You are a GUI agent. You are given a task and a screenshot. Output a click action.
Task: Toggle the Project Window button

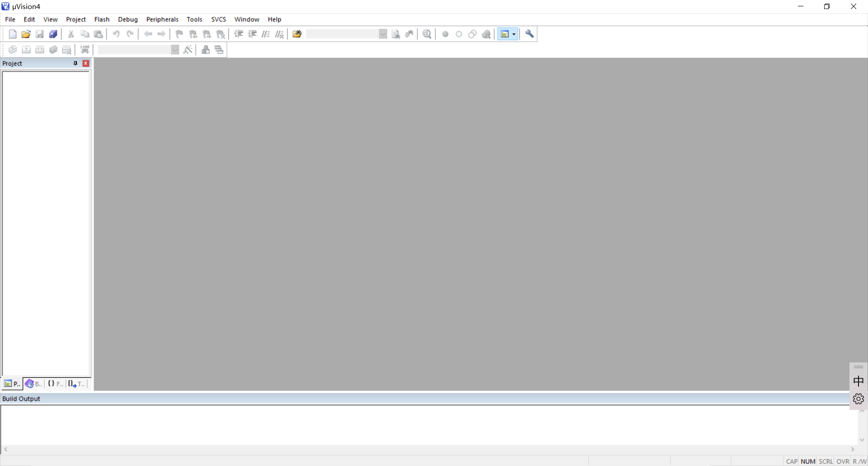click(x=505, y=34)
